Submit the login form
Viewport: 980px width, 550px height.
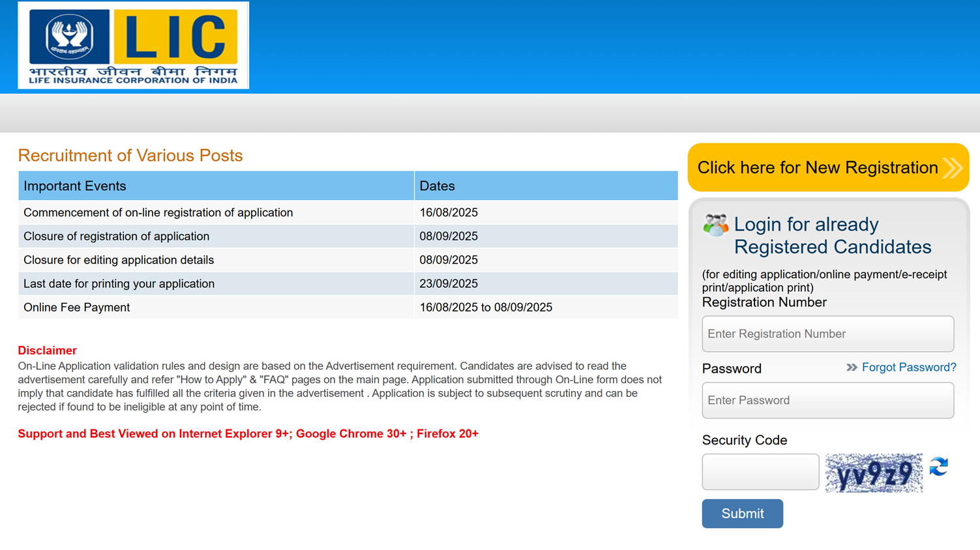742,514
